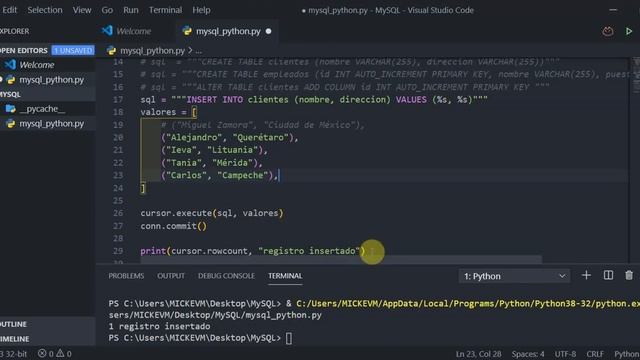The image size is (640, 360).
Task: Click the 32-bit Python interpreter status entry
Action: click(13, 354)
